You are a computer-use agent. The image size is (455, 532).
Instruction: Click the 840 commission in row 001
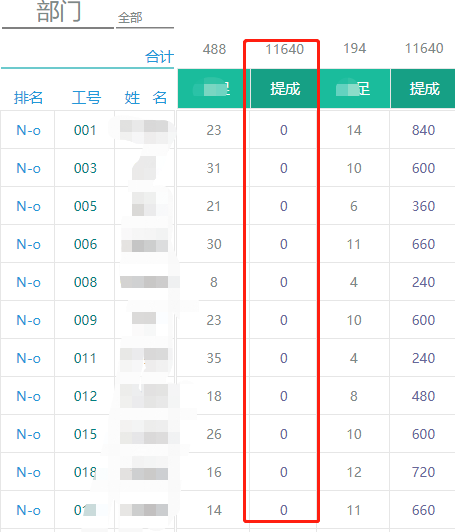point(423,130)
